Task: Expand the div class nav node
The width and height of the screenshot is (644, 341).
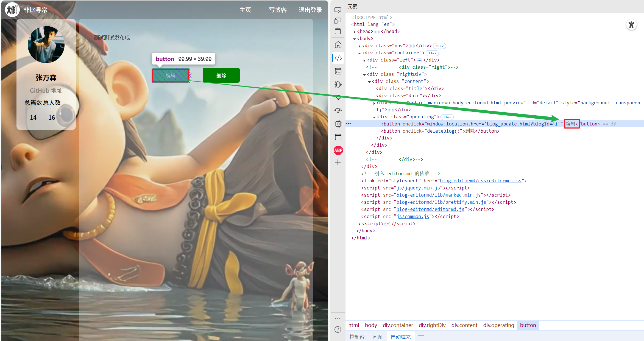Action: [359, 46]
